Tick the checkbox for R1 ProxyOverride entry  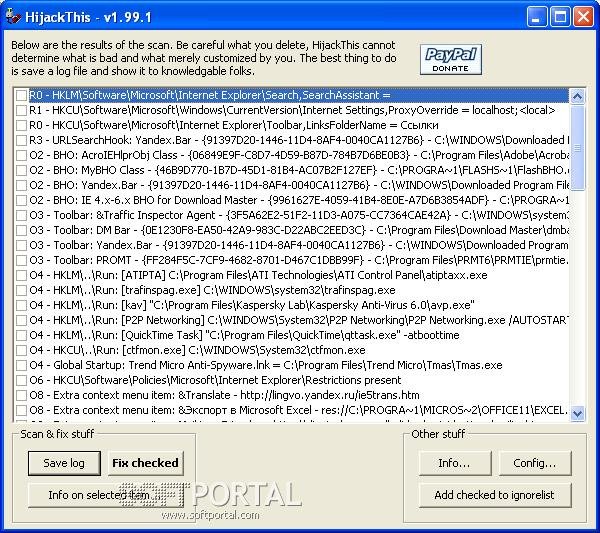(21, 110)
